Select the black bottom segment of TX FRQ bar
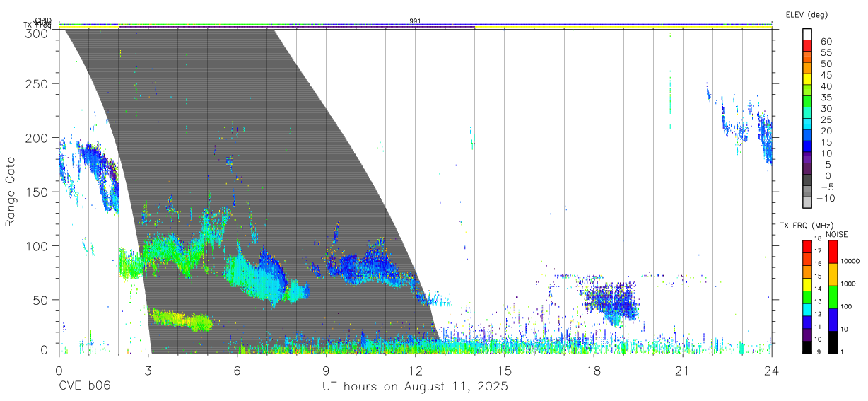 [807, 347]
